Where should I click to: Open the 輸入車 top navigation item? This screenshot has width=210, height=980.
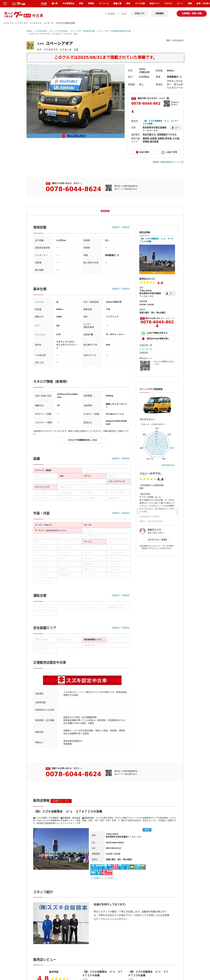54,3
